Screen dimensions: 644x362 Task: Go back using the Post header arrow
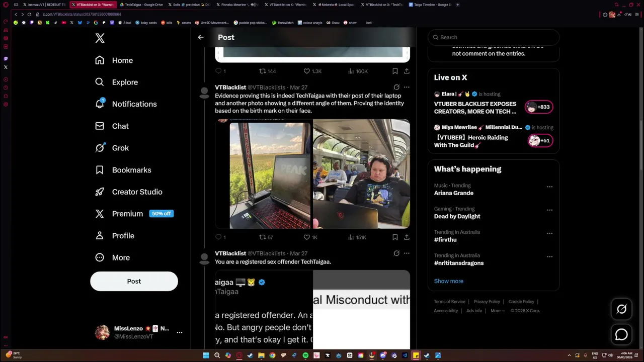point(201,37)
